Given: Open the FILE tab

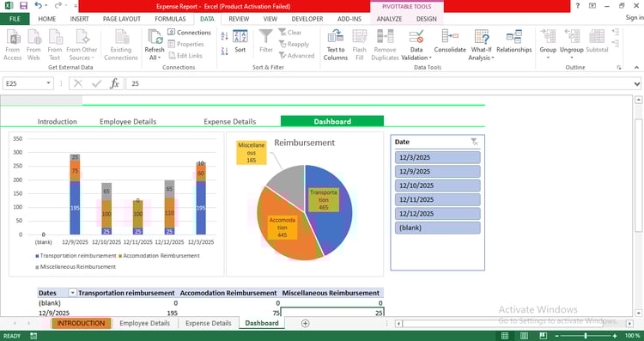Looking at the screenshot, I should tap(15, 19).
